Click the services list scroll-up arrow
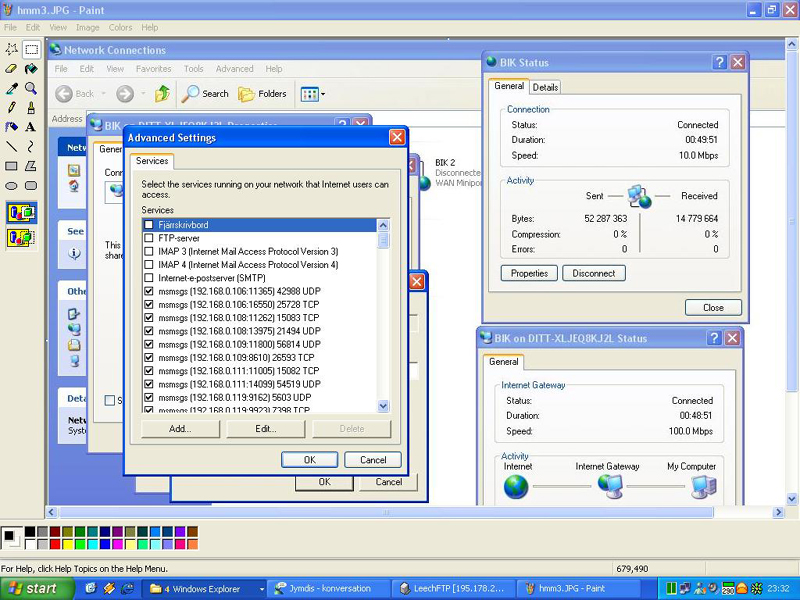Viewport: 800px width, 600px height. coord(383,225)
